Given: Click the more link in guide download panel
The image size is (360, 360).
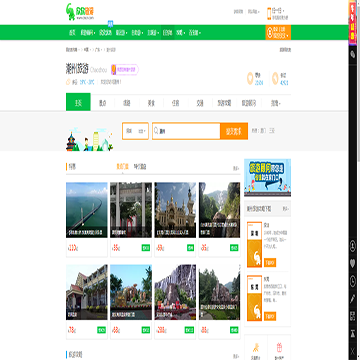Looking at the screenshot, I should coord(286,209).
